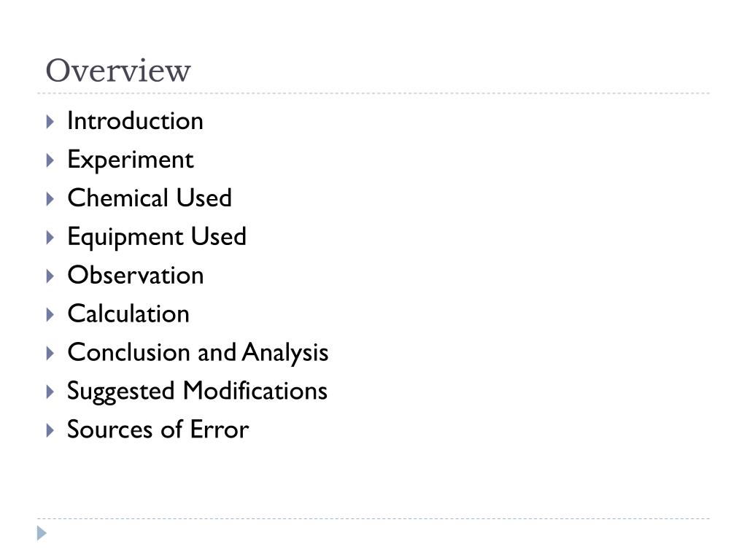Click the arrow bullet beside Calculation
The width and height of the screenshot is (747, 560).
(x=50, y=315)
